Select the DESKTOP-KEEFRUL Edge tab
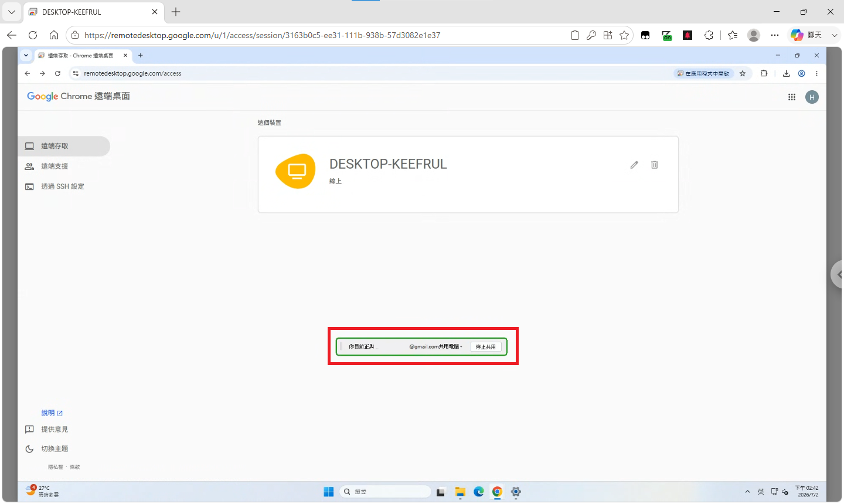844x504 pixels. click(93, 12)
